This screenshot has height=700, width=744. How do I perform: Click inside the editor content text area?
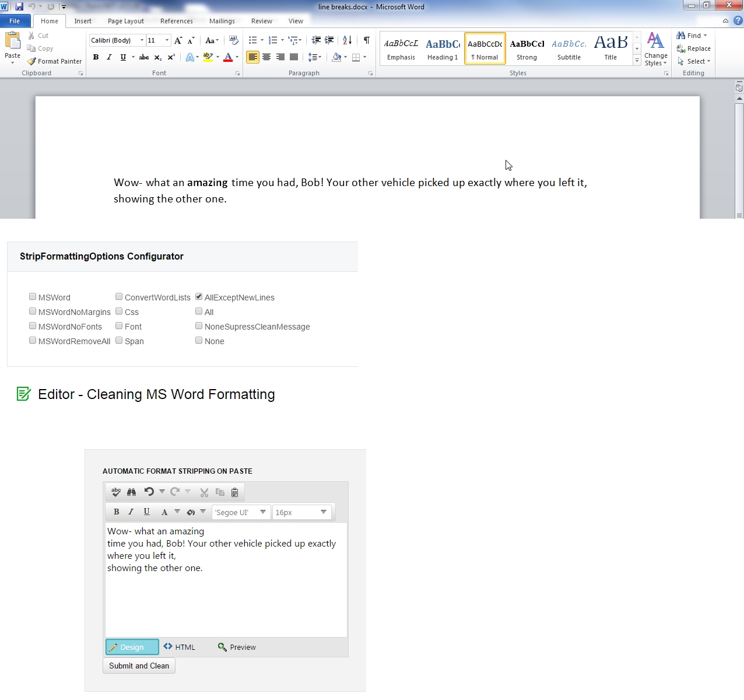coord(226,580)
